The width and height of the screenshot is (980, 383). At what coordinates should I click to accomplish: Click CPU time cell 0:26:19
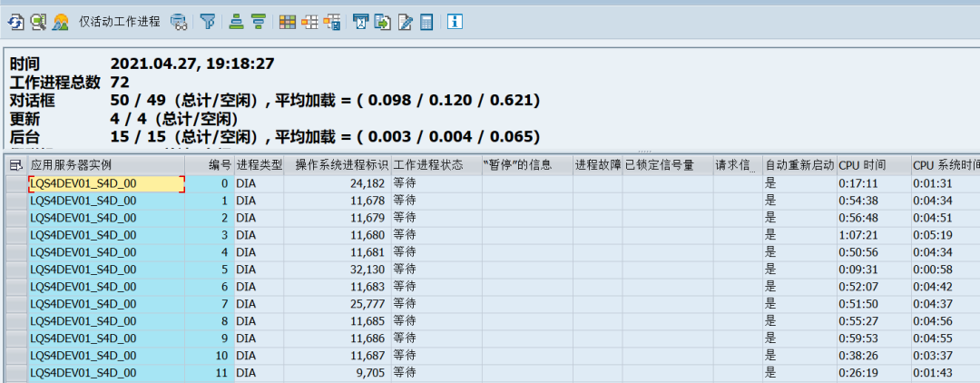pos(873,373)
